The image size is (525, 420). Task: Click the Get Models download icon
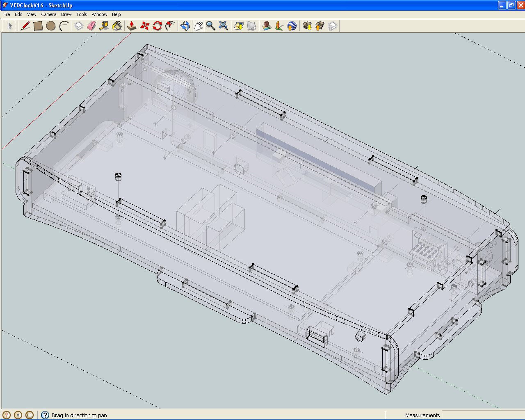click(x=307, y=26)
